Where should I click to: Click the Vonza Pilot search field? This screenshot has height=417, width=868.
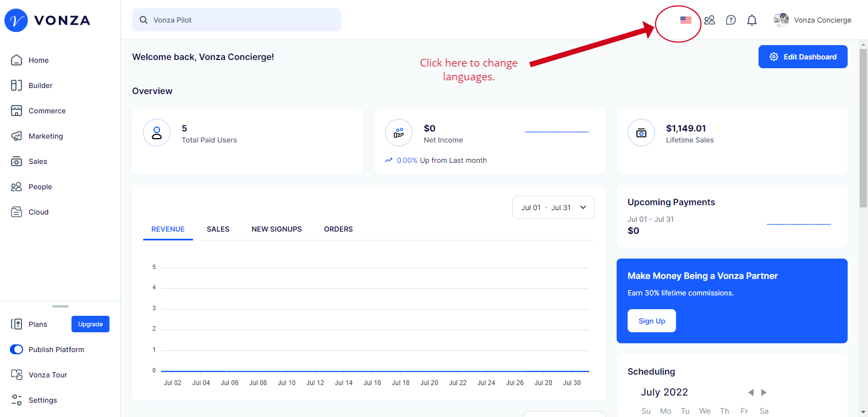point(237,20)
